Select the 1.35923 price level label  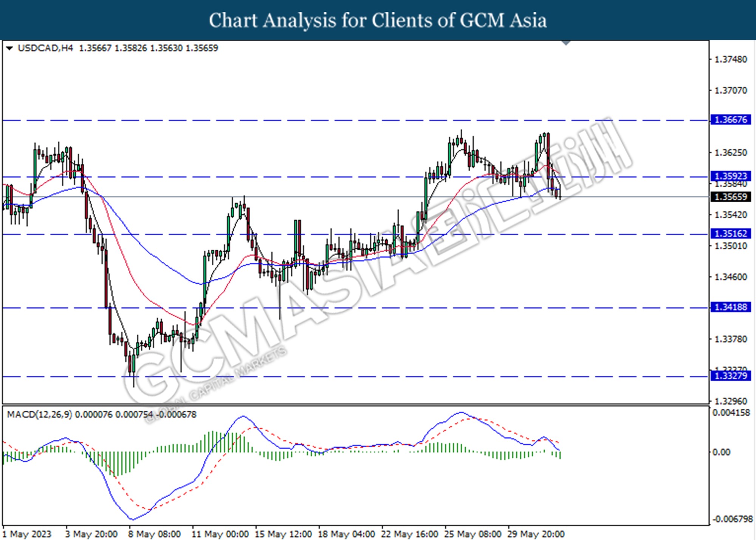coord(731,176)
